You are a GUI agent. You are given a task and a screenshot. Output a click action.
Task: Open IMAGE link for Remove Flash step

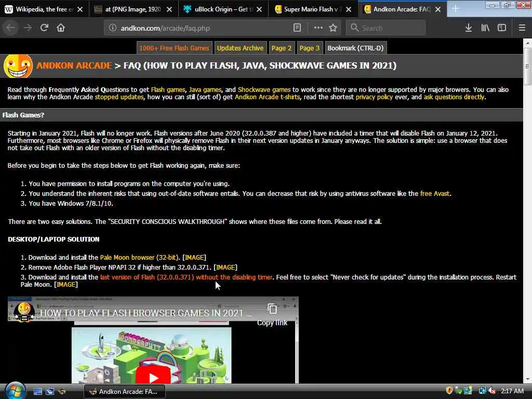click(225, 268)
